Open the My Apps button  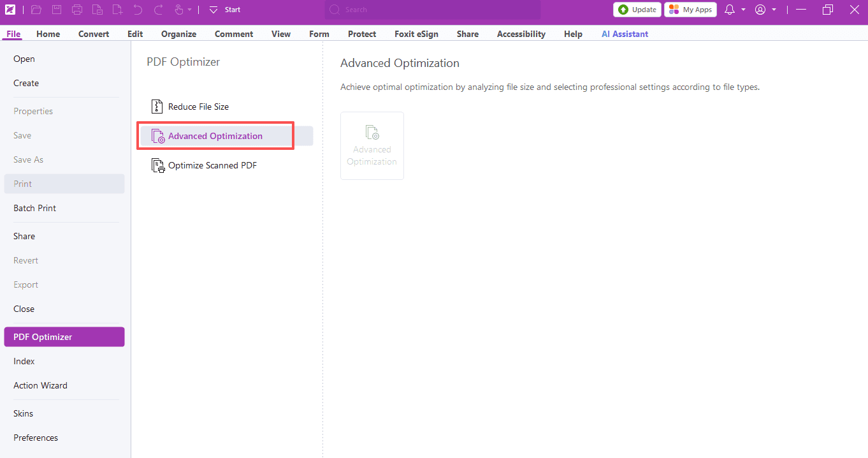click(x=690, y=10)
